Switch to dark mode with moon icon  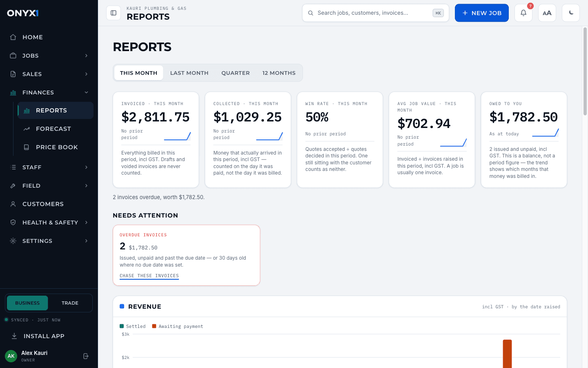(571, 13)
